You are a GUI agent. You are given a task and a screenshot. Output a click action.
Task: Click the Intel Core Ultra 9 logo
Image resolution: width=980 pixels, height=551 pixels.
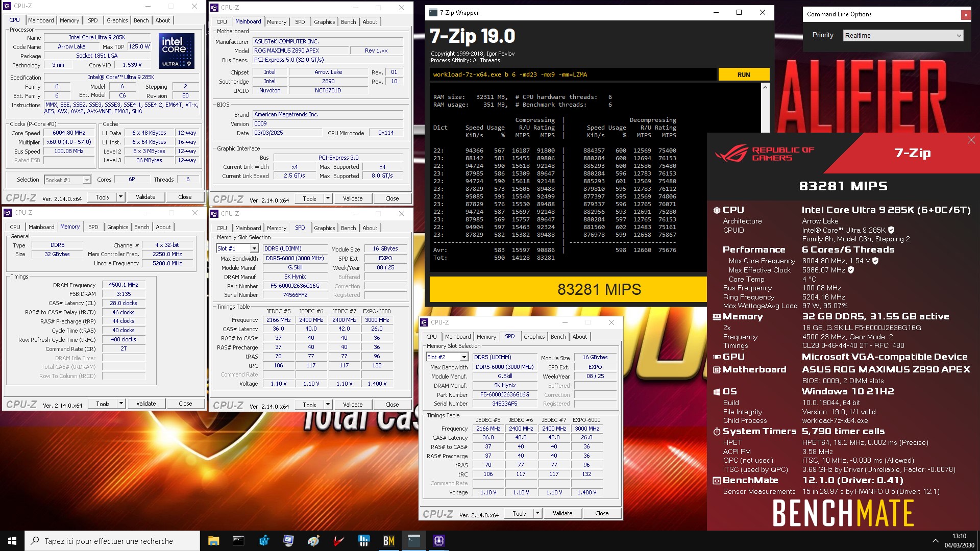(x=176, y=51)
